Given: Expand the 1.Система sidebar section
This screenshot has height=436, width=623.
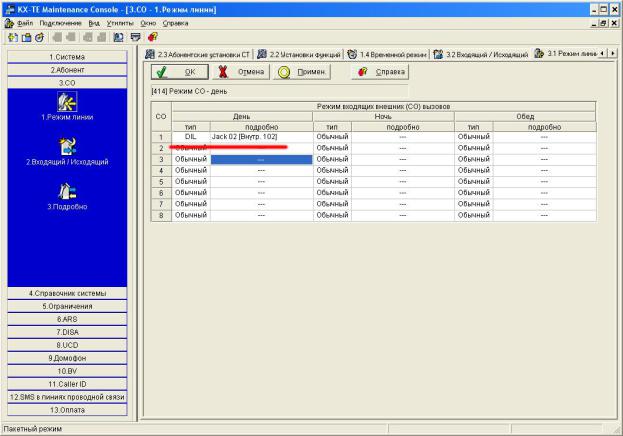Looking at the screenshot, I should tap(67, 57).
